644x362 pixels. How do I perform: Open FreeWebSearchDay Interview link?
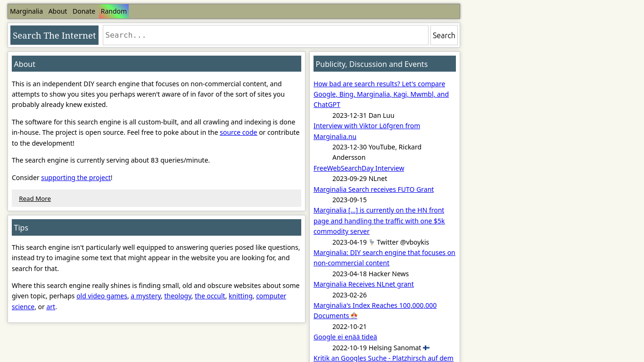click(x=359, y=168)
